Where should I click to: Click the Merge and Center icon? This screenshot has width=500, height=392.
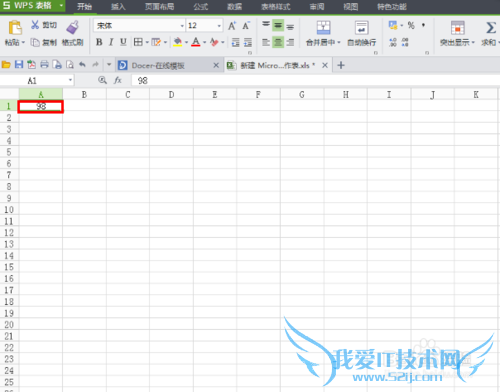point(323,28)
